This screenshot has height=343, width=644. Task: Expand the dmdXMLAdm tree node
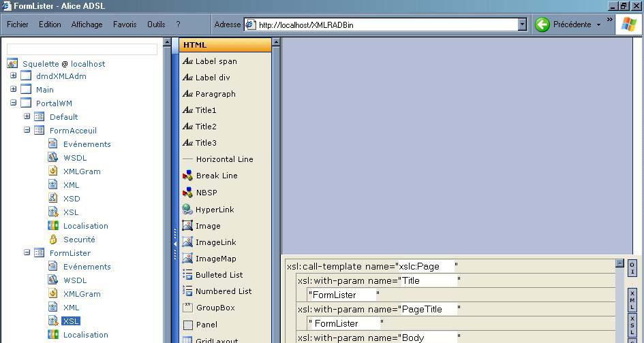[x=13, y=76]
